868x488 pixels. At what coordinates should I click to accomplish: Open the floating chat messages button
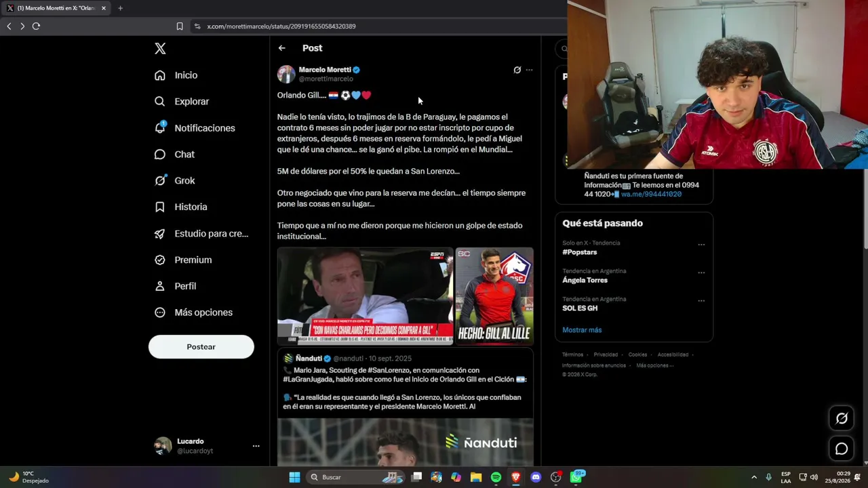pyautogui.click(x=842, y=449)
